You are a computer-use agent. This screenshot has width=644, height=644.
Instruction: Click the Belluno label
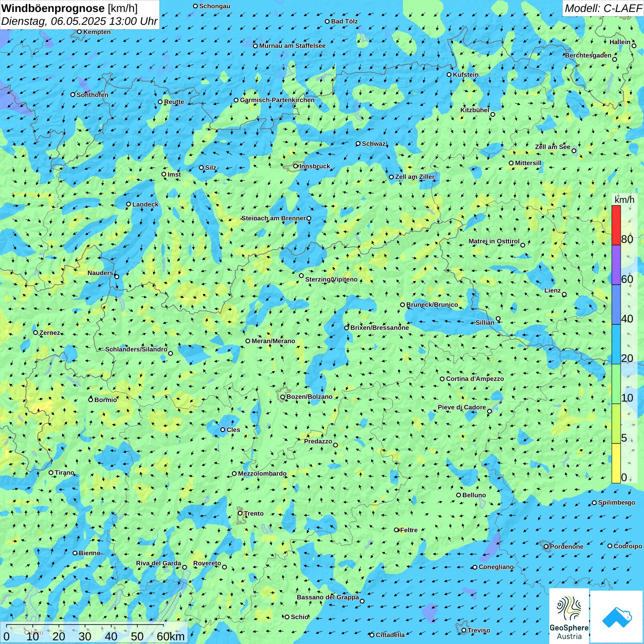[x=474, y=495]
